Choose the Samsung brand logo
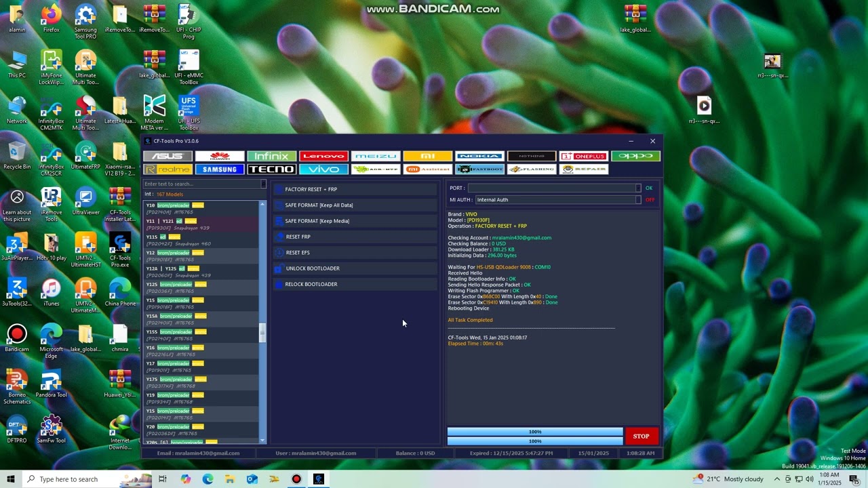The height and width of the screenshot is (488, 868). [220, 169]
